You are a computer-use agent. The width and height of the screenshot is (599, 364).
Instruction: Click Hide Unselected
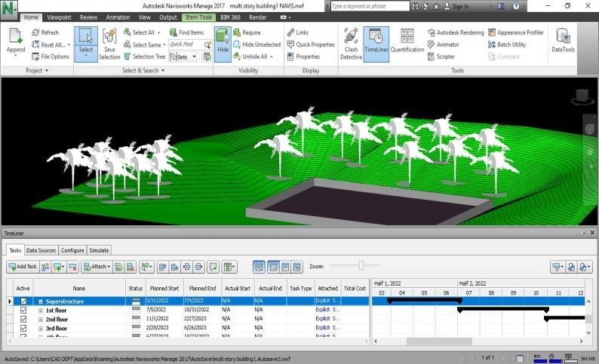tap(256, 44)
